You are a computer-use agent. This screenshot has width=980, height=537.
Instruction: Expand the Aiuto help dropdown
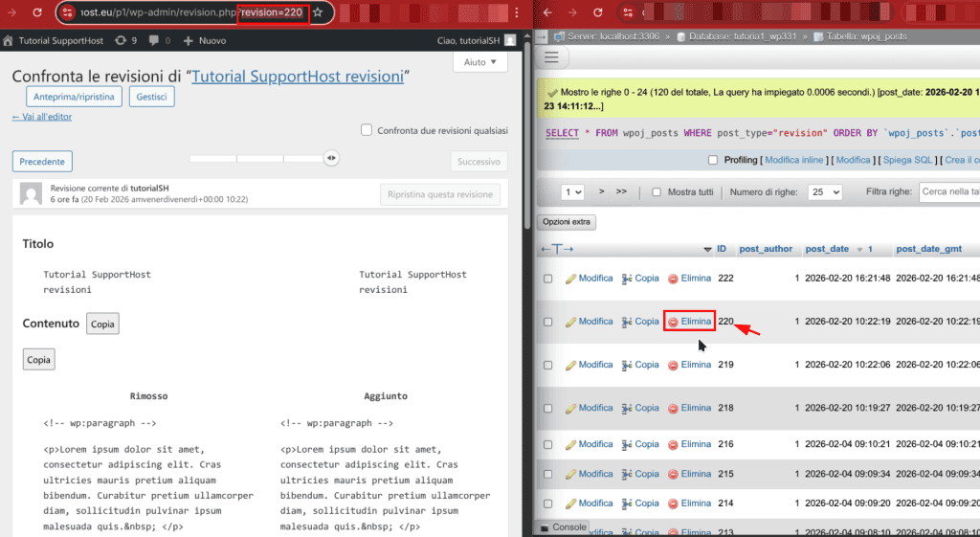[x=480, y=62]
